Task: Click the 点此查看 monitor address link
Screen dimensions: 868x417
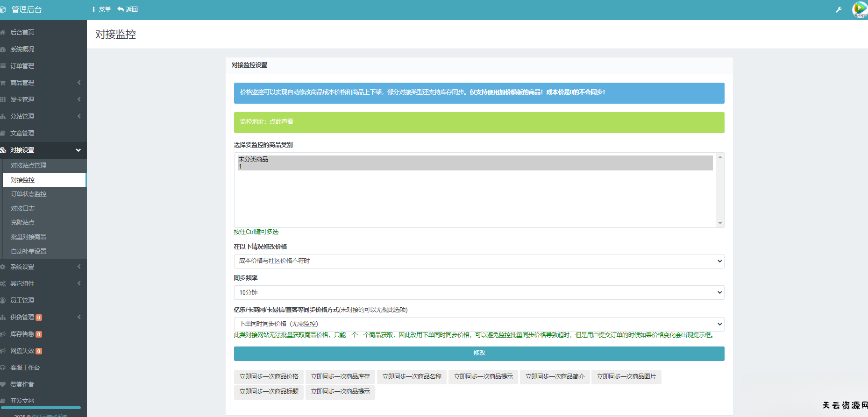Action: (281, 122)
